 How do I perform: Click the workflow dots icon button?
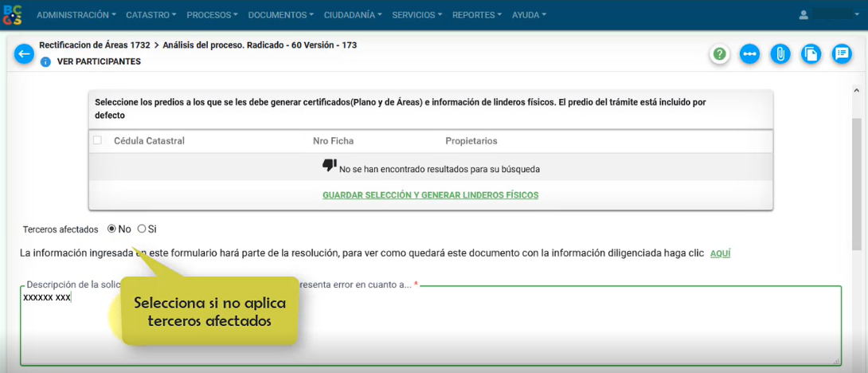(x=749, y=54)
